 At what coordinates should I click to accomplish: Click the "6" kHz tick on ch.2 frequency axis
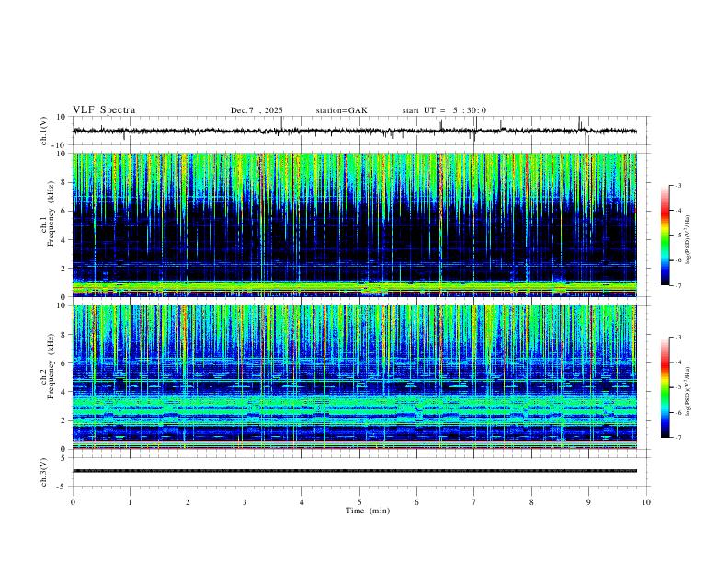tap(63, 362)
